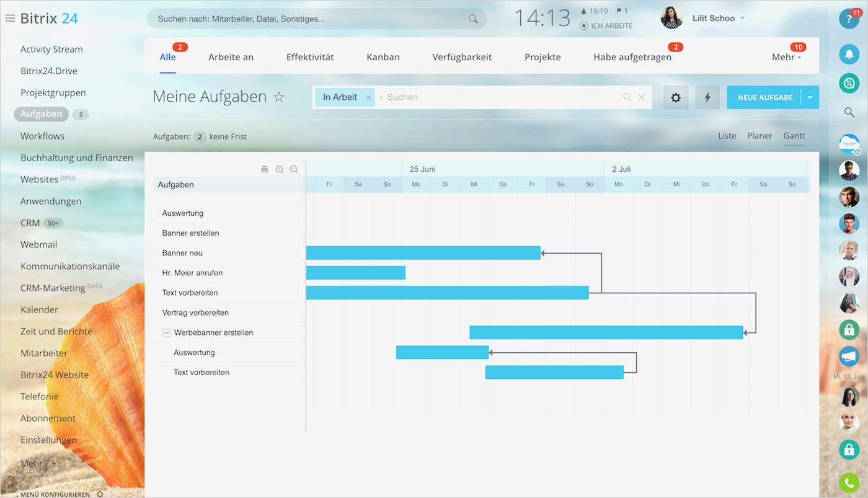Open the notifications bell
Viewport: 868px width, 498px height.
click(x=849, y=54)
